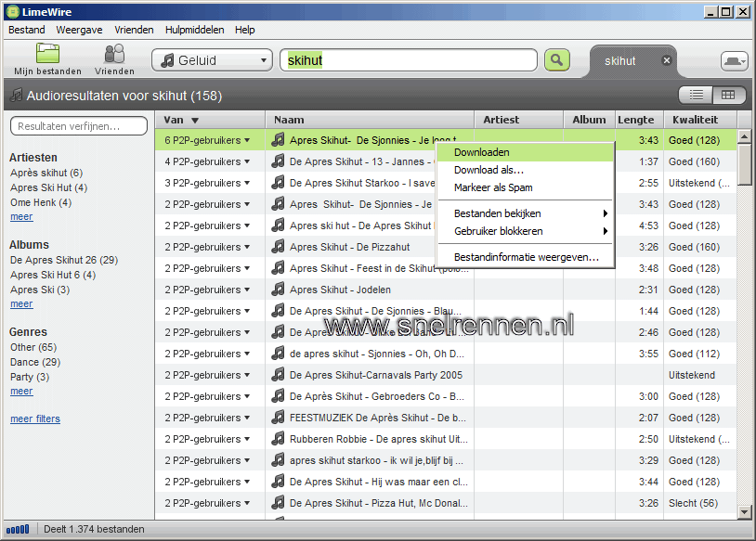This screenshot has width=756, height=541.
Task: Click music note icon of De Apres Skihut Starkoo row
Action: [278, 183]
